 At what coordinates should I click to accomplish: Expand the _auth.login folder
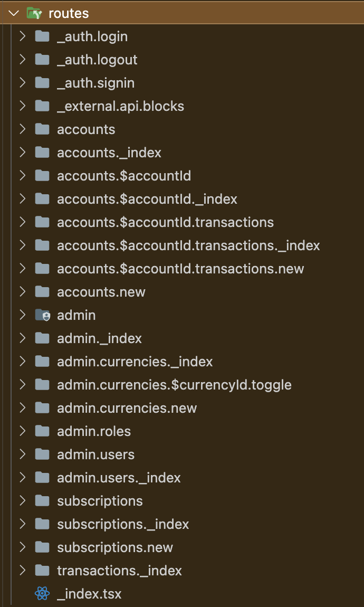[x=22, y=36]
